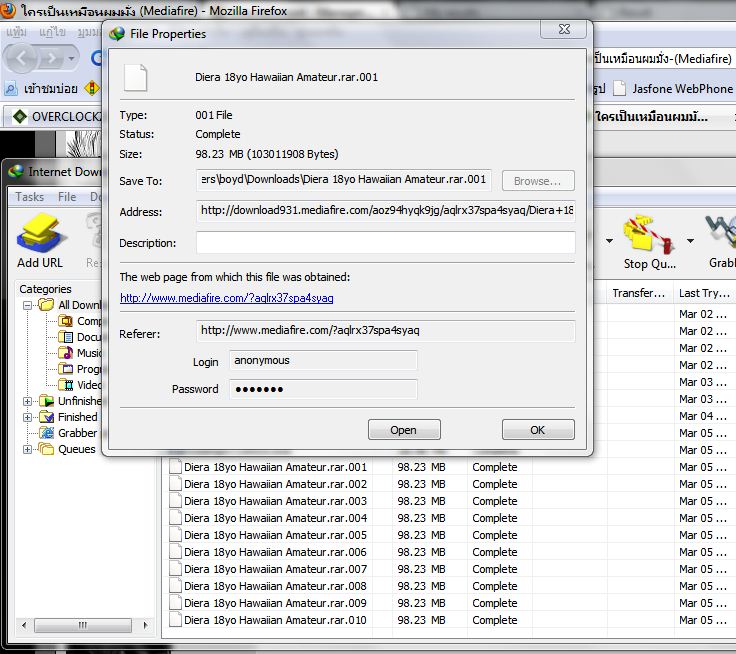736x654 pixels.
Task: Open the Tasks menu in Internet Download Manager
Action: pyautogui.click(x=30, y=197)
